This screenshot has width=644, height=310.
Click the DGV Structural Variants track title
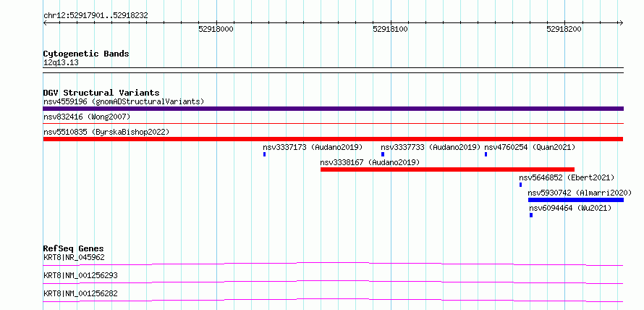click(x=101, y=93)
